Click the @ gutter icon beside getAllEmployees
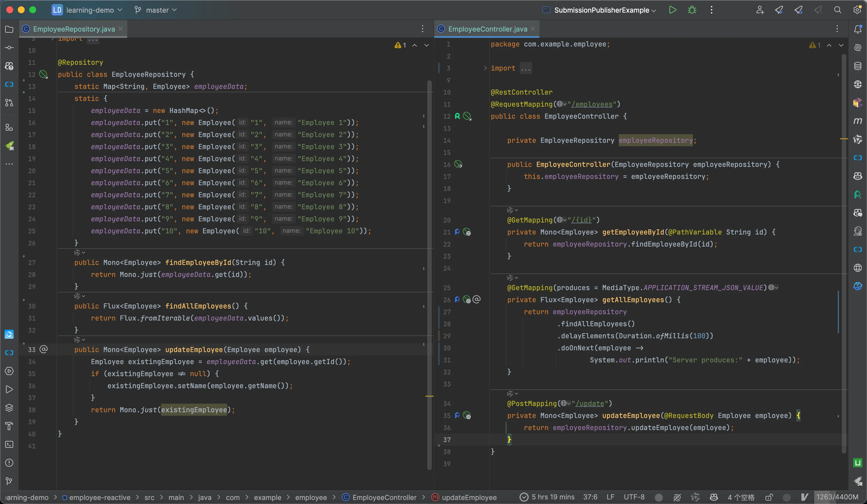867x504 pixels. [x=477, y=299]
